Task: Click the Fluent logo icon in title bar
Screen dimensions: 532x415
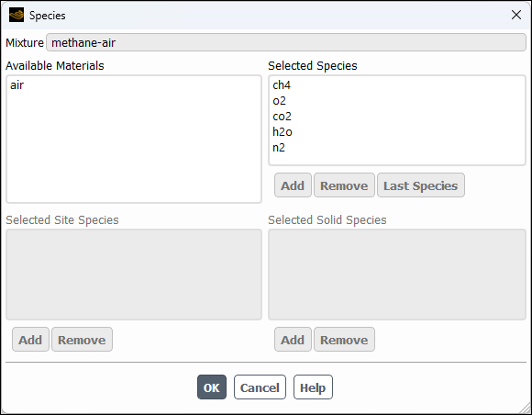Action: 17,15
